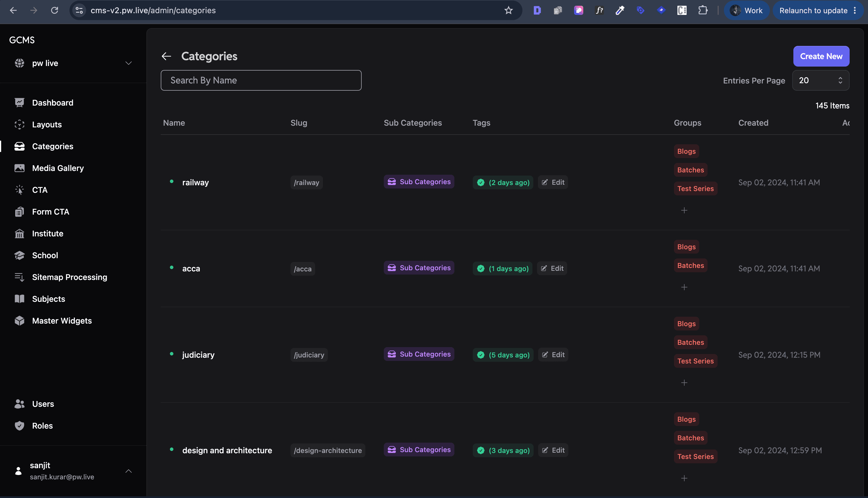
Task: Click the Created column header
Action: coord(753,123)
